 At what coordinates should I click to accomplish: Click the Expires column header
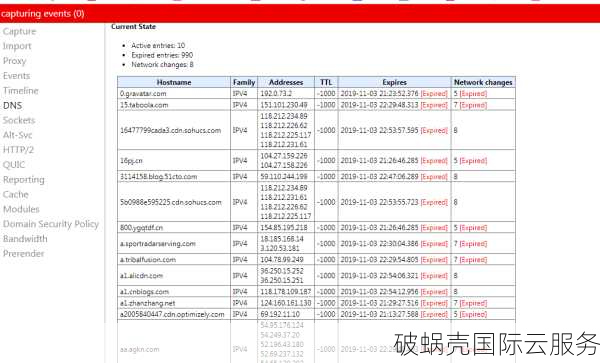(395, 82)
